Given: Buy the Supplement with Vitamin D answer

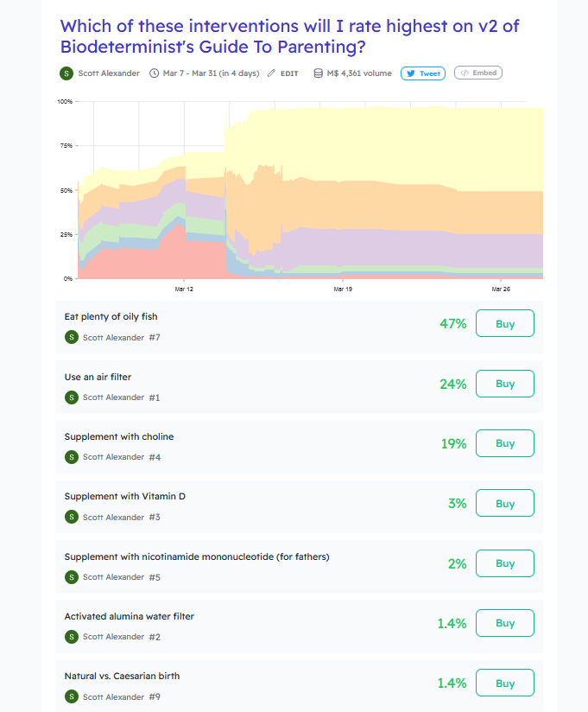Looking at the screenshot, I should pos(505,503).
